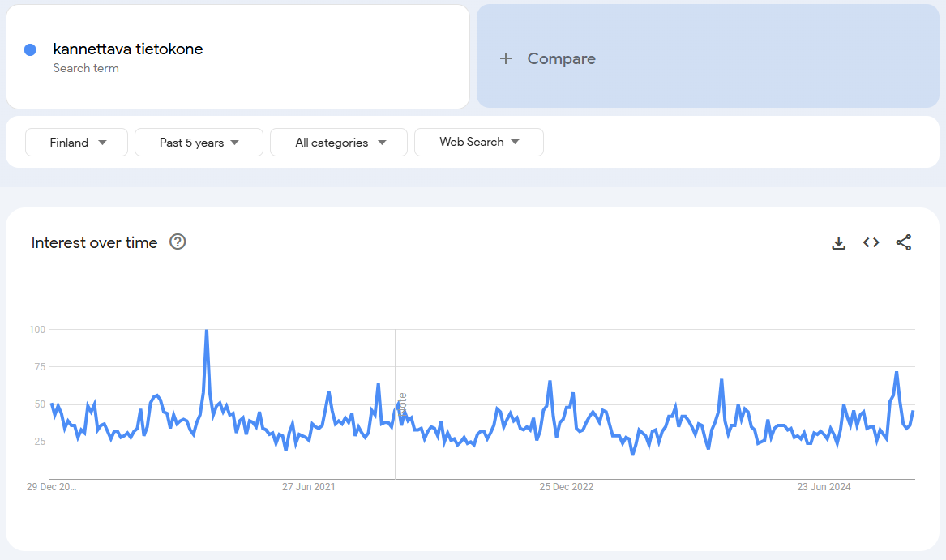Open the Finland region dropdown

pos(77,143)
